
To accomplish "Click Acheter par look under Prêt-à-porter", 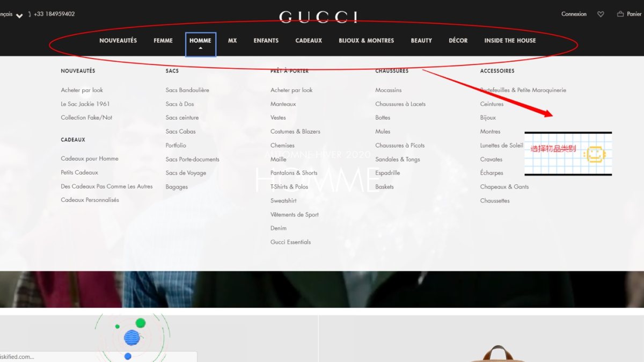I will tap(291, 90).
